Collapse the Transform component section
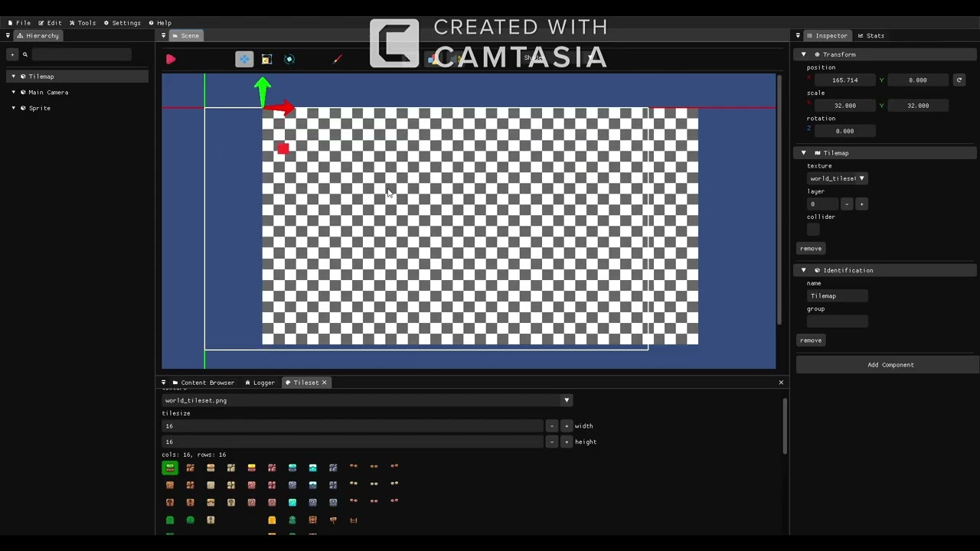Image resolution: width=980 pixels, height=551 pixels. coord(803,54)
